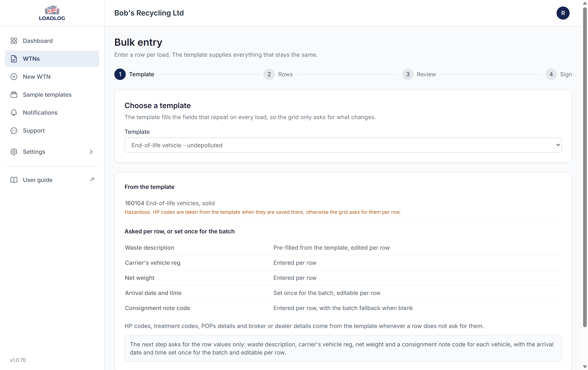This screenshot has width=588, height=370.
Task: Click the Sample templates box icon
Action: point(14,95)
